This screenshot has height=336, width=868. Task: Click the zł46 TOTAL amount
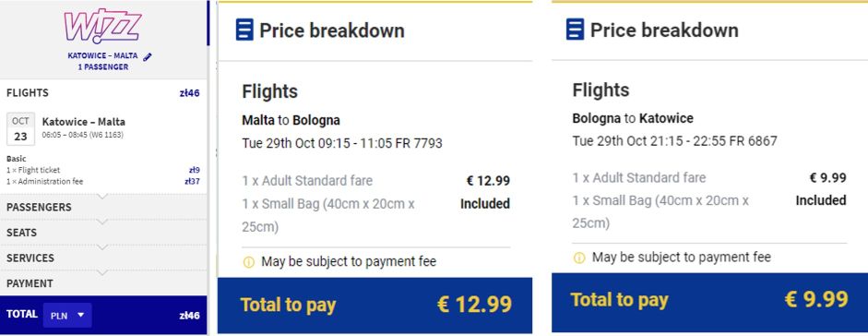[x=189, y=316]
